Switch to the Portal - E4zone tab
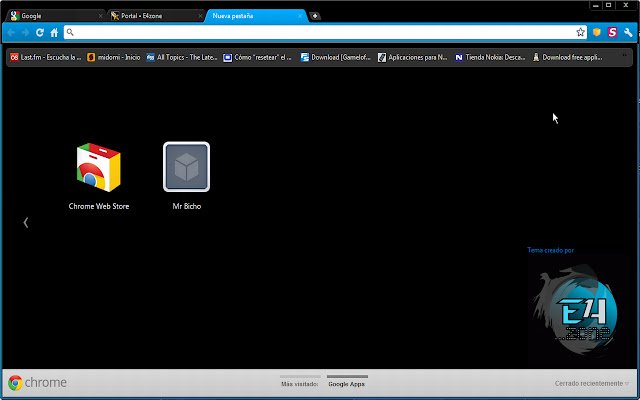Image resolution: width=640 pixels, height=400 pixels. (x=155, y=16)
